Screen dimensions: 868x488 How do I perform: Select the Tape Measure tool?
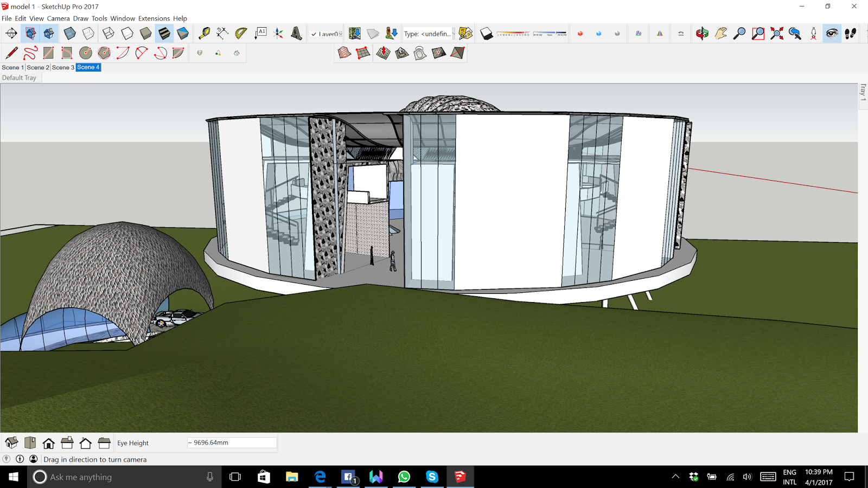[x=203, y=33]
